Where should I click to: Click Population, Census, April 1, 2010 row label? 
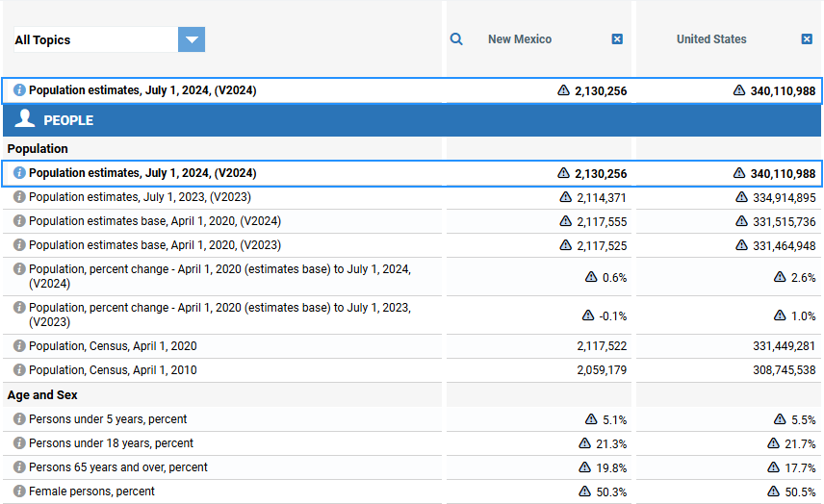[x=113, y=370]
